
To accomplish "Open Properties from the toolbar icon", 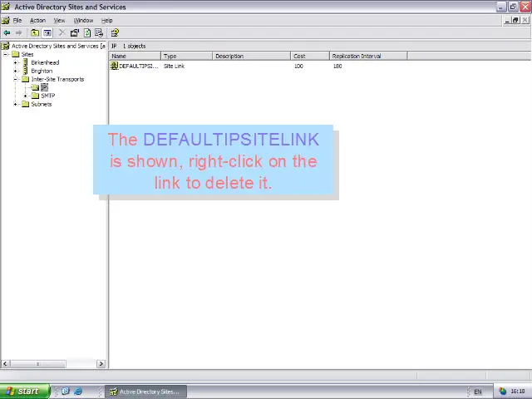I will pyautogui.click(x=75, y=33).
